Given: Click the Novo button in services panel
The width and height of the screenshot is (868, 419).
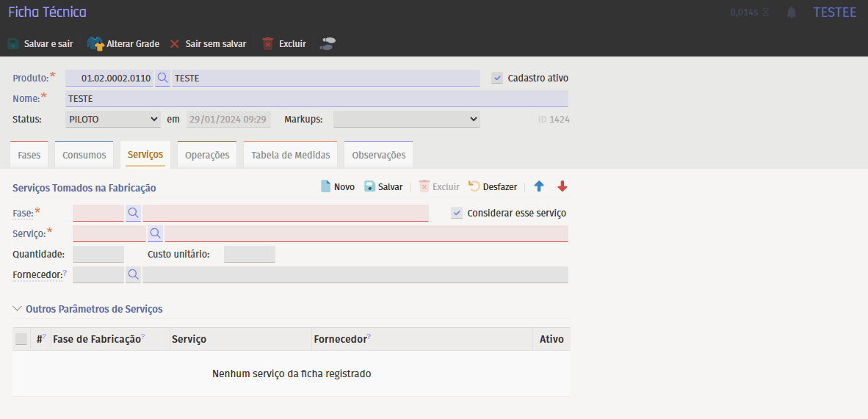Looking at the screenshot, I should pyautogui.click(x=337, y=187).
